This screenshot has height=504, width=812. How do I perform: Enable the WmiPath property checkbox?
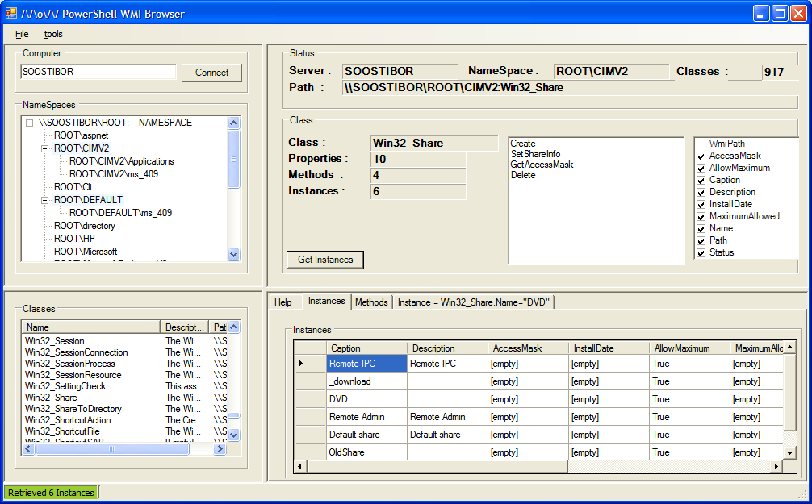pyautogui.click(x=701, y=144)
